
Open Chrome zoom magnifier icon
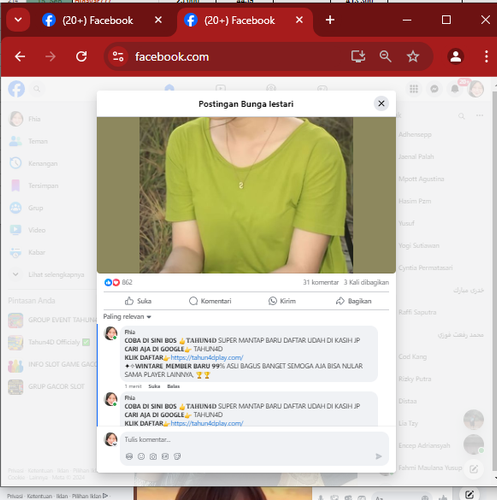(x=385, y=56)
